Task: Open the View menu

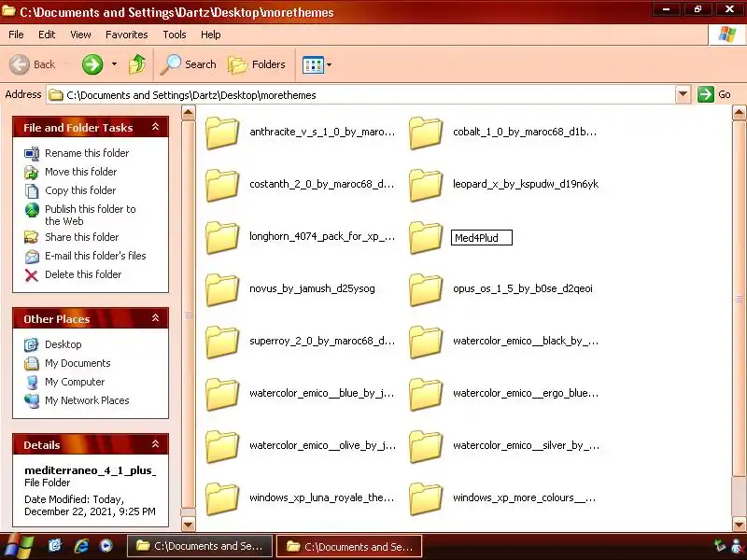Action: (x=80, y=35)
